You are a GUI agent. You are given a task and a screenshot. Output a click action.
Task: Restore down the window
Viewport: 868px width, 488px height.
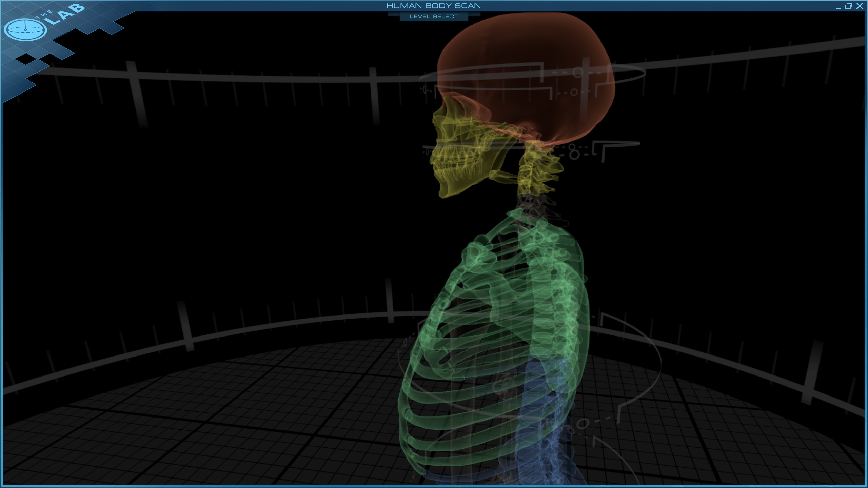click(848, 6)
